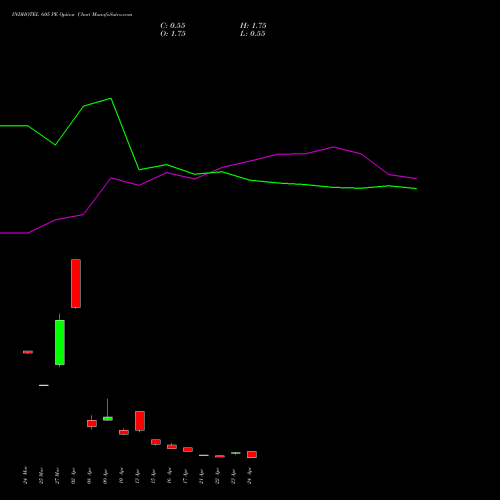Select the red candle above 15 Apr
The image size is (500, 500).
pyautogui.click(x=156, y=442)
